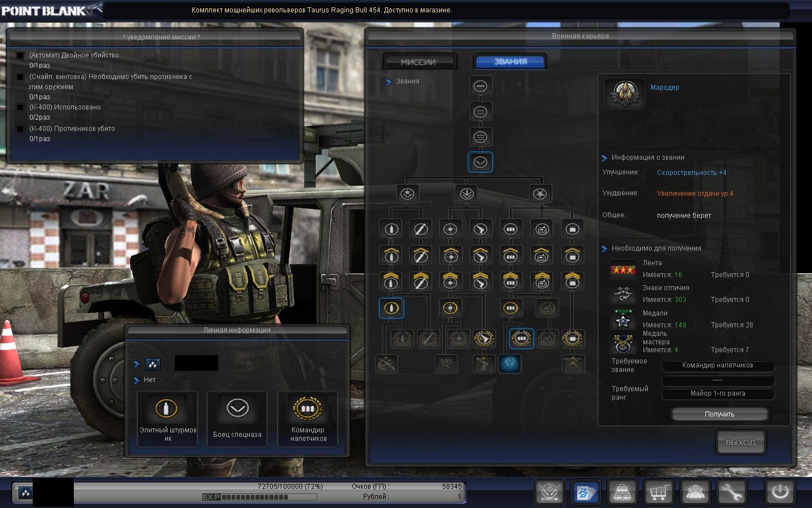Open the community people icon
The image size is (812, 508).
click(x=695, y=492)
